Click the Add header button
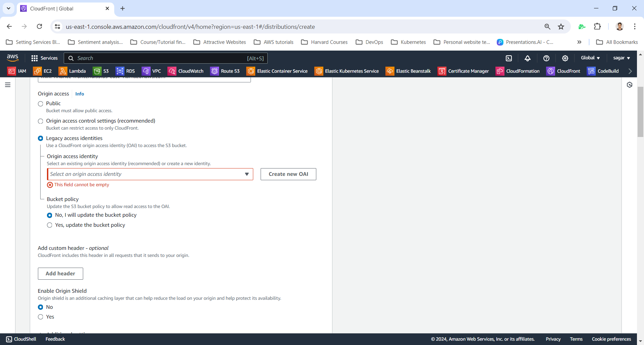 tap(60, 274)
